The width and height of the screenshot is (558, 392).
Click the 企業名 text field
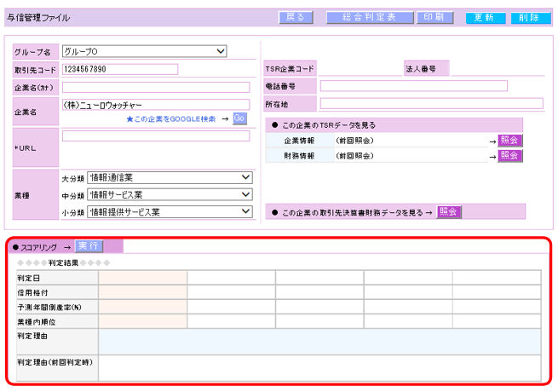tap(155, 104)
